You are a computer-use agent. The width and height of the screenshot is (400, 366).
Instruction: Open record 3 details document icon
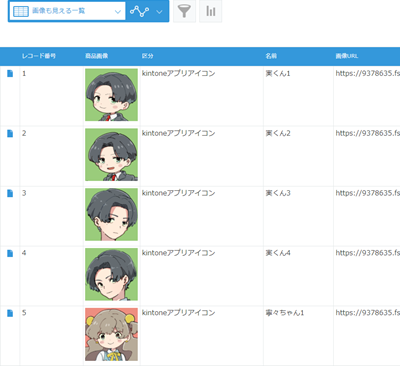(10, 193)
